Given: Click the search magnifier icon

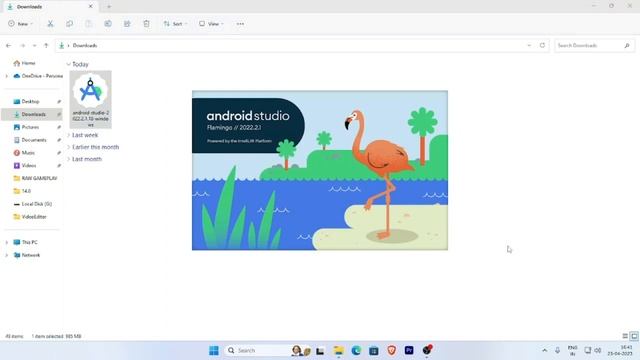Looking at the screenshot, I should click(627, 45).
